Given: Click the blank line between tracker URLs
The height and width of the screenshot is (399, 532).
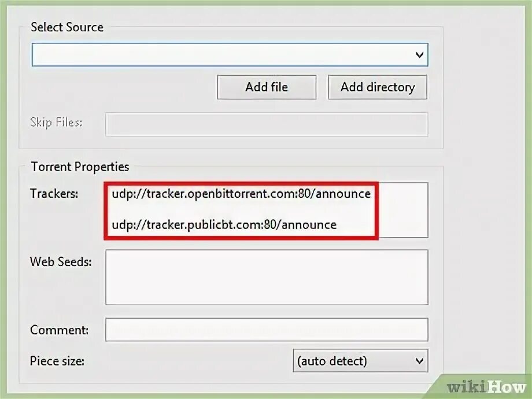Looking at the screenshot, I should [x=241, y=209].
